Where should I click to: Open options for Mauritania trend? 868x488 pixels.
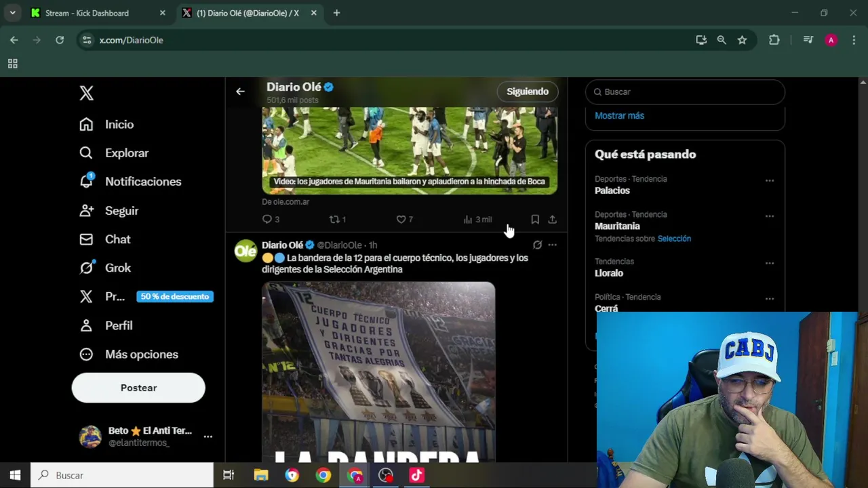coord(770,216)
